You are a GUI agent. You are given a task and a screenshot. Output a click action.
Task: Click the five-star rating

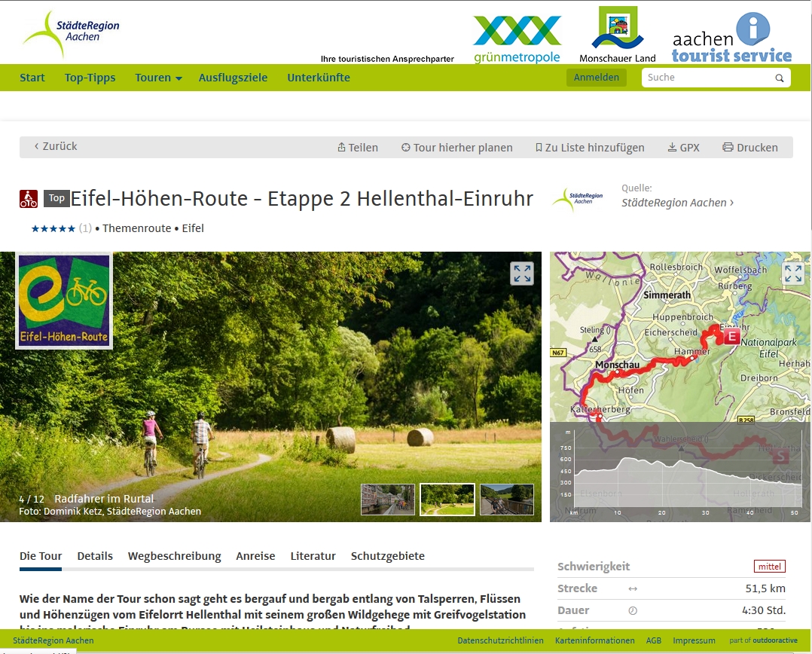[x=53, y=228]
